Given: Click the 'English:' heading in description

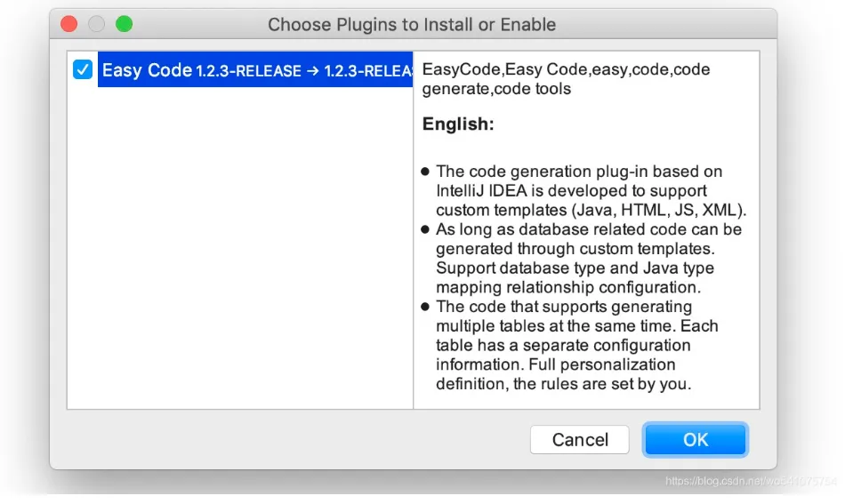Looking at the screenshot, I should [457, 124].
